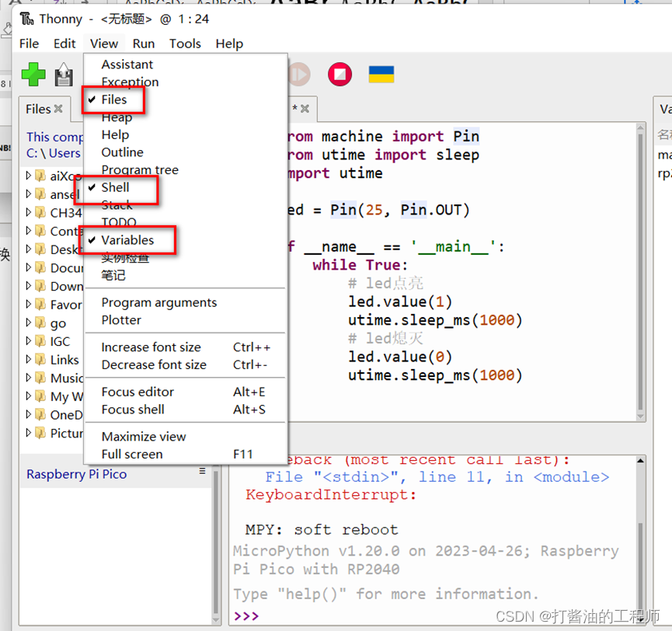Enable the Program tree view
The image size is (672, 631).
coord(140,169)
